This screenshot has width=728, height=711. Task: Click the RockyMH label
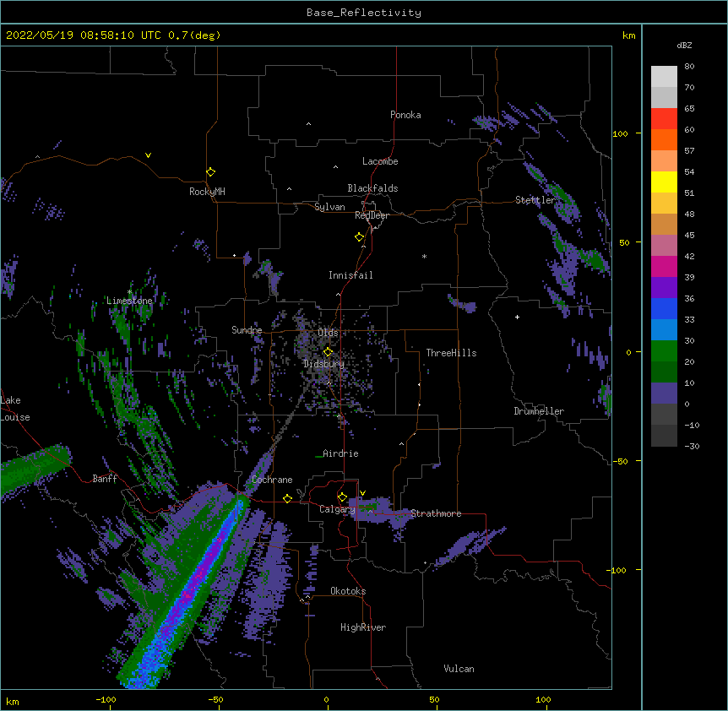coord(207,191)
